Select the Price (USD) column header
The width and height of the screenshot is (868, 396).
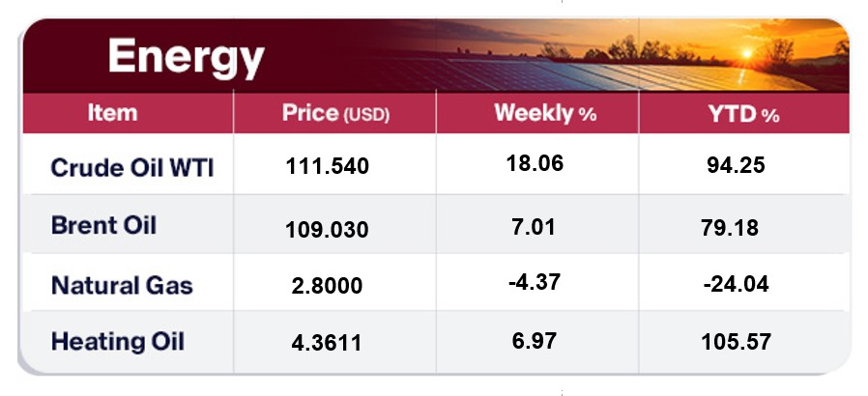pos(334,113)
